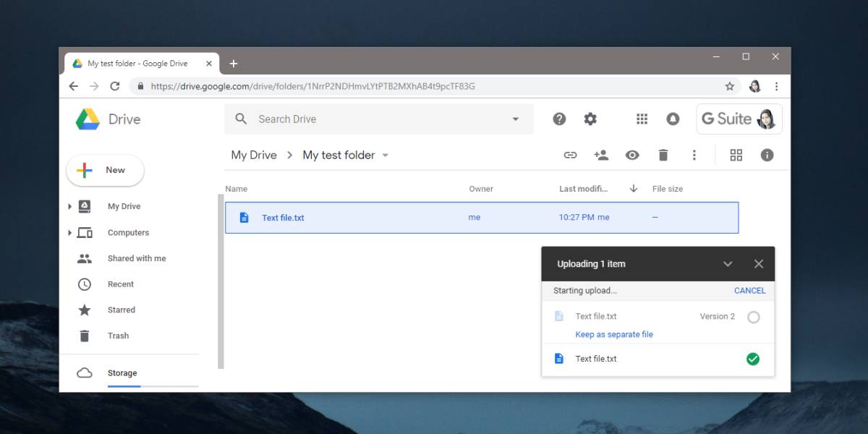Open Drive notifications bell
The image size is (868, 434).
[673, 119]
